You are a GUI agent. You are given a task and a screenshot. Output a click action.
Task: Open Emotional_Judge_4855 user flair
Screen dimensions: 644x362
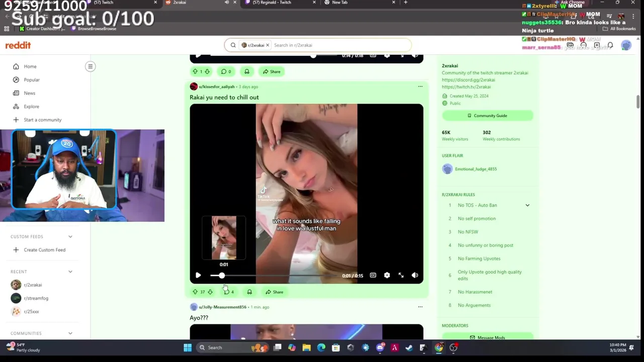475,169
